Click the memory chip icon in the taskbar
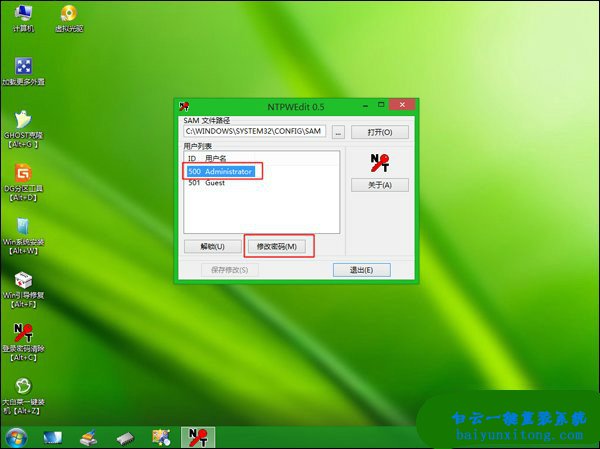The image size is (600, 449). click(125, 438)
